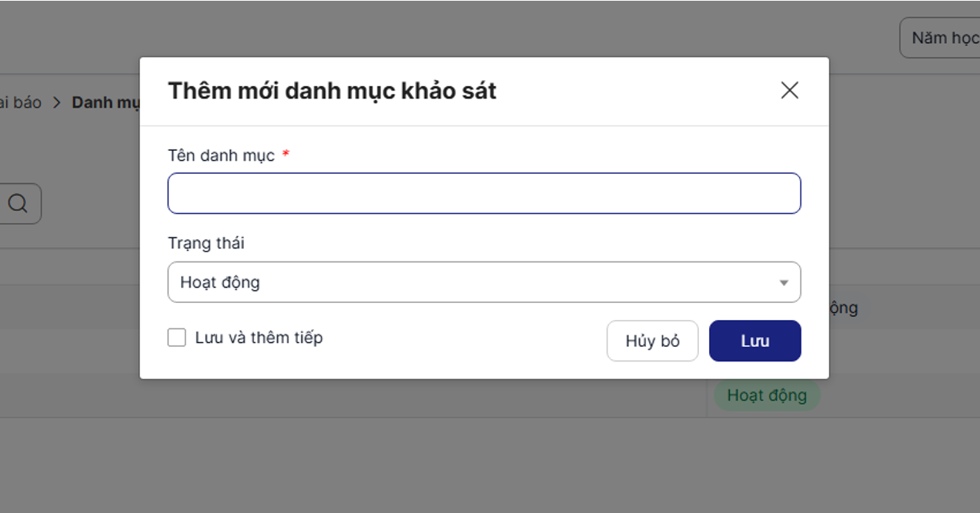Image resolution: width=980 pixels, height=513 pixels.
Task: Click the "Tên danh mục" field label
Action: click(x=221, y=155)
